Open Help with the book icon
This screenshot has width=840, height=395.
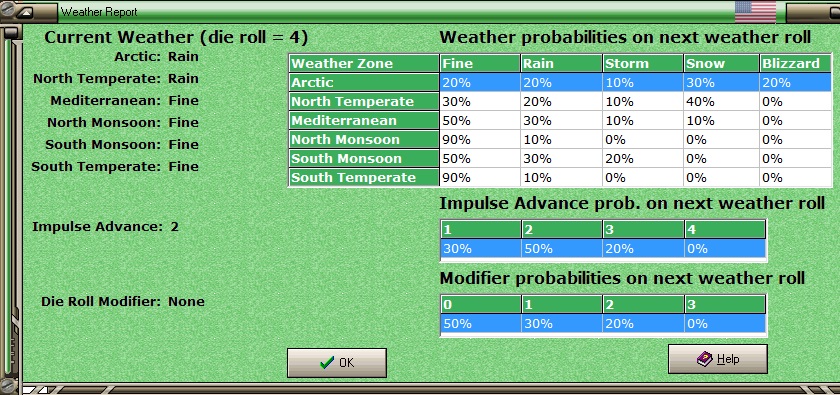pyautogui.click(x=717, y=359)
